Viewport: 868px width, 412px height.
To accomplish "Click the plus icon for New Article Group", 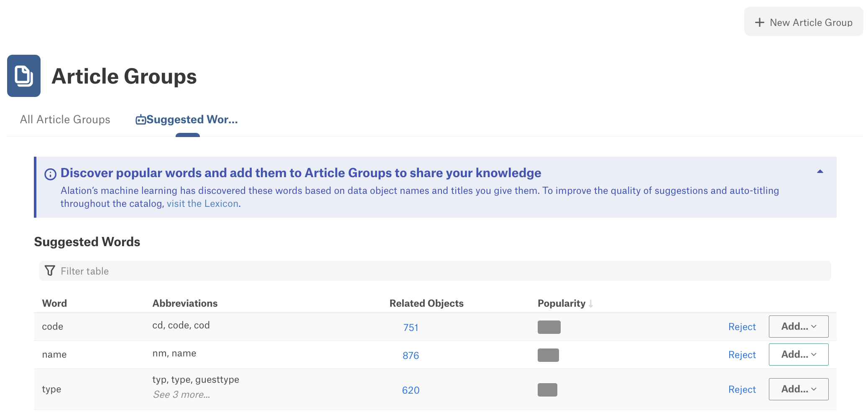I will point(760,23).
